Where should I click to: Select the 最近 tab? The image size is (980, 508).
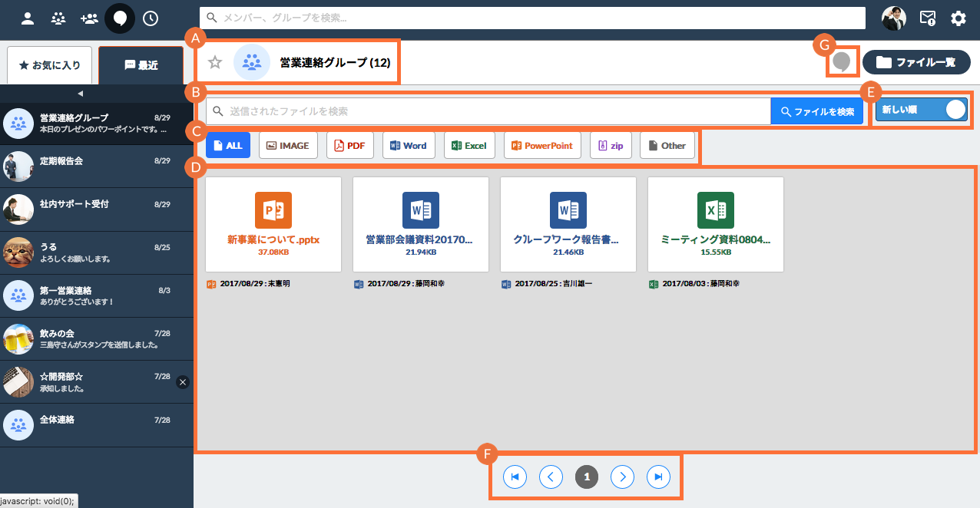click(x=141, y=65)
